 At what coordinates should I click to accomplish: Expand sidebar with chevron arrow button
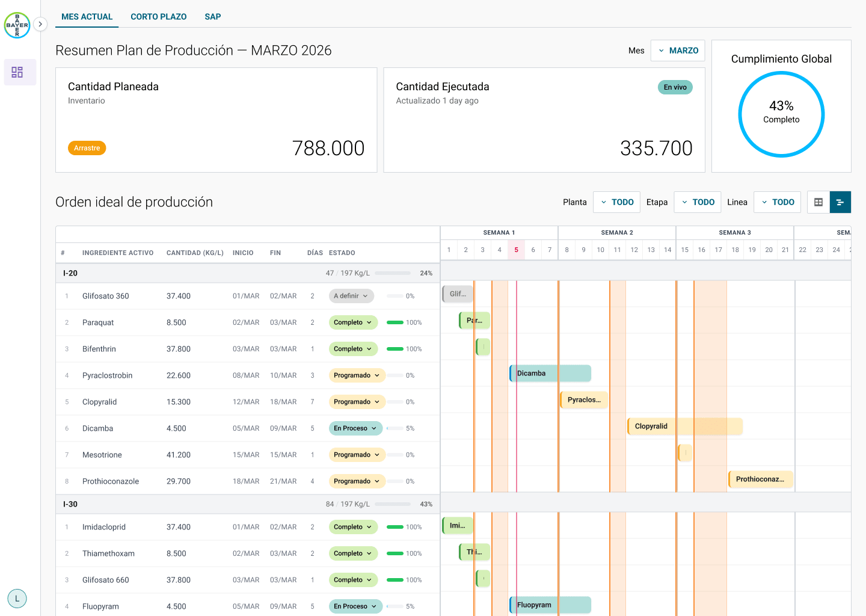pos(40,25)
